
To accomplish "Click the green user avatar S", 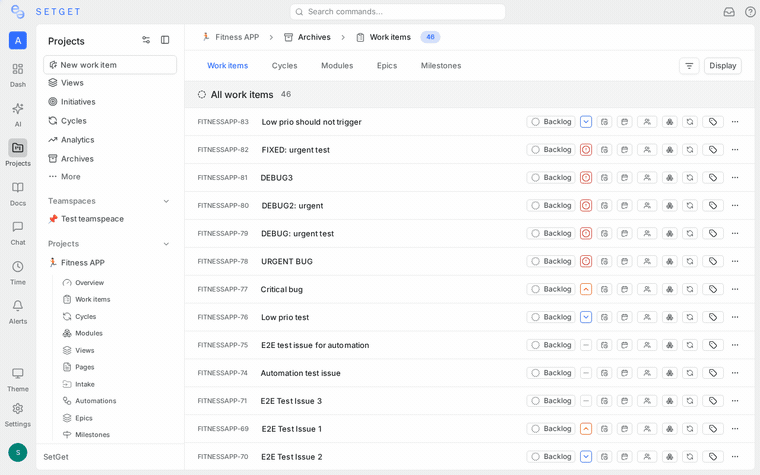I will click(x=18, y=452).
